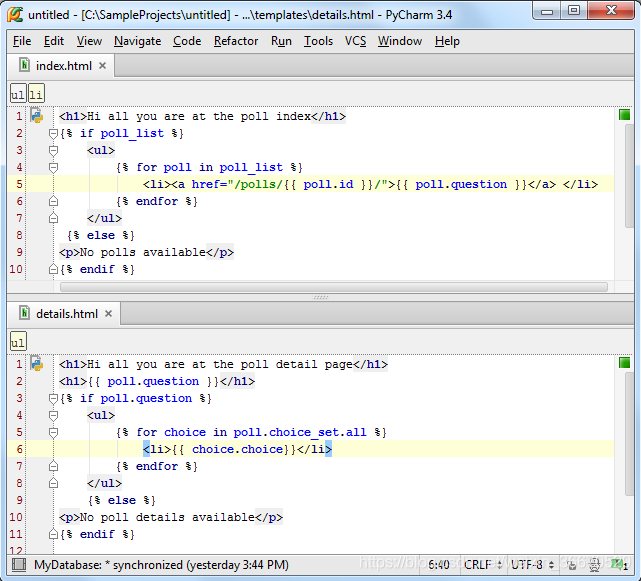641x581 pixels.
Task: Click Python gutter icon on details.html line 1
Action: point(37,363)
